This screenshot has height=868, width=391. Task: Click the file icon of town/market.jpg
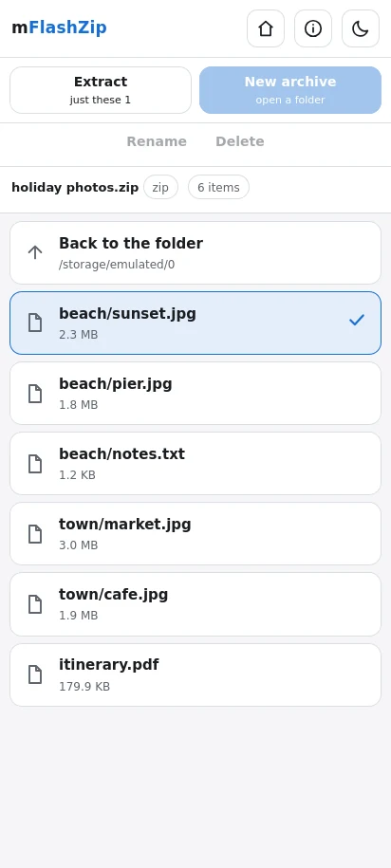35,534
